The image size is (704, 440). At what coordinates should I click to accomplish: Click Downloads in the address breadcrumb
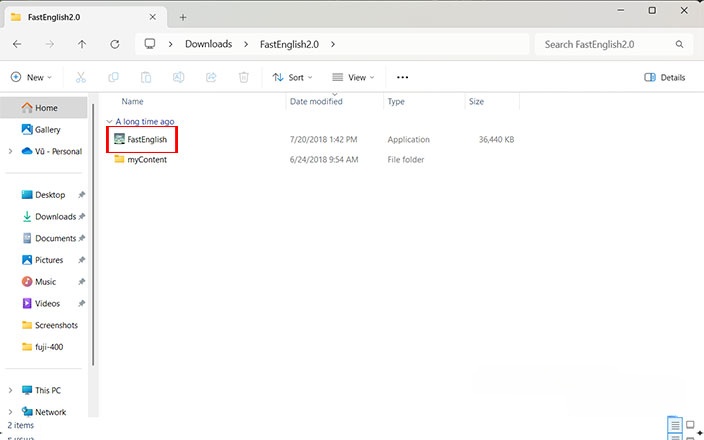(x=208, y=44)
